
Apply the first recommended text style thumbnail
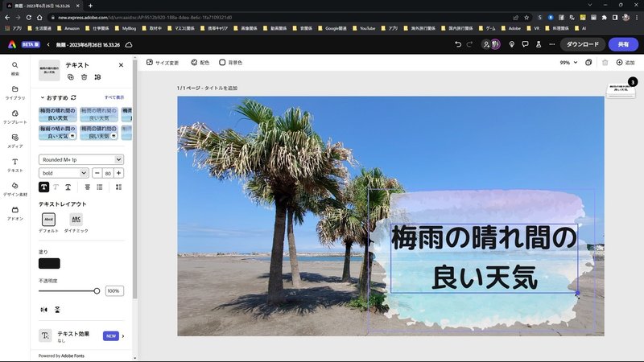pos(58,114)
